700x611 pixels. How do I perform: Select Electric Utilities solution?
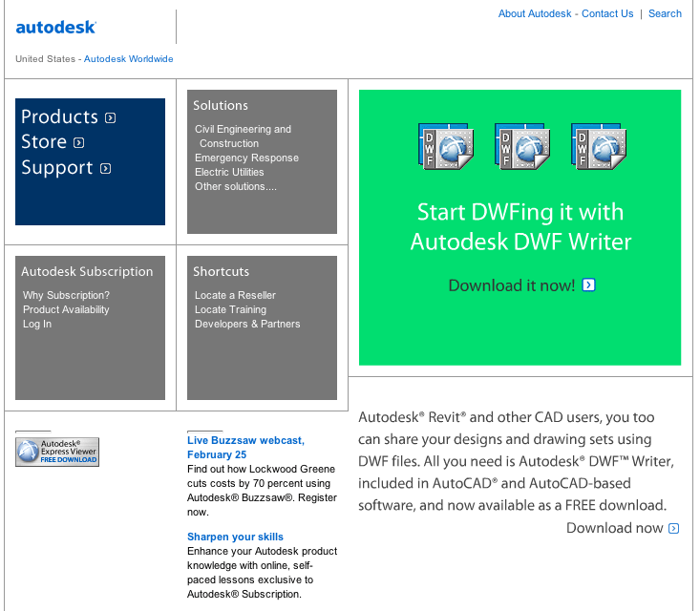229,172
